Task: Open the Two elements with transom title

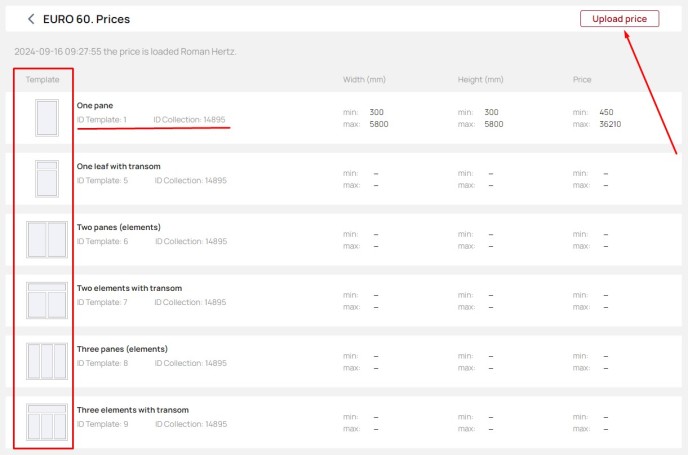Action: click(129, 288)
